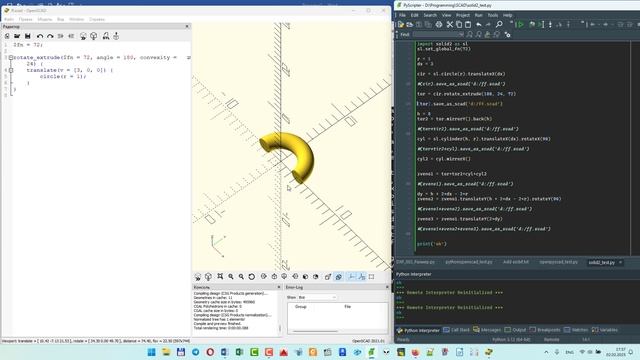The image size is (640, 360).
Task: Click Print icon in PyScripter toolbar
Action: tap(439, 25)
